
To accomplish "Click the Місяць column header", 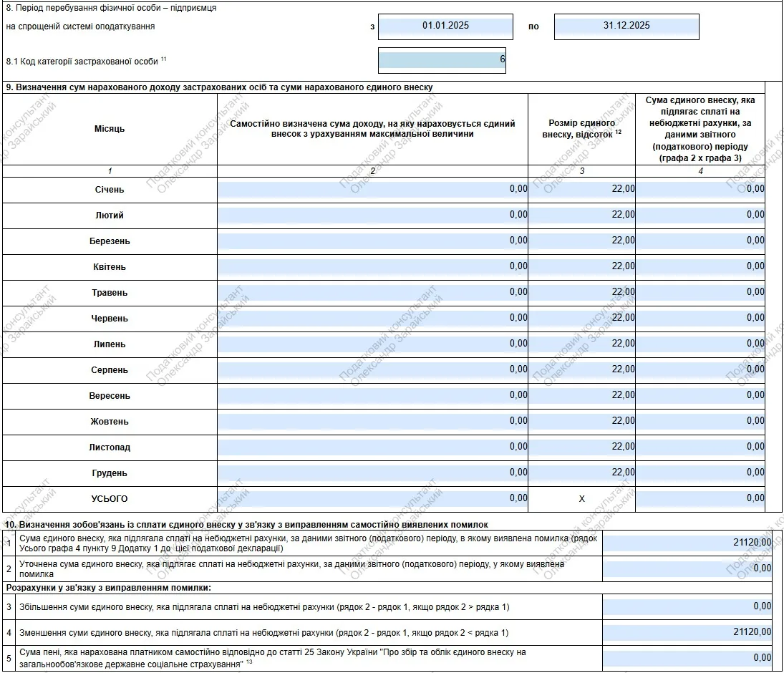I will pos(110,128).
